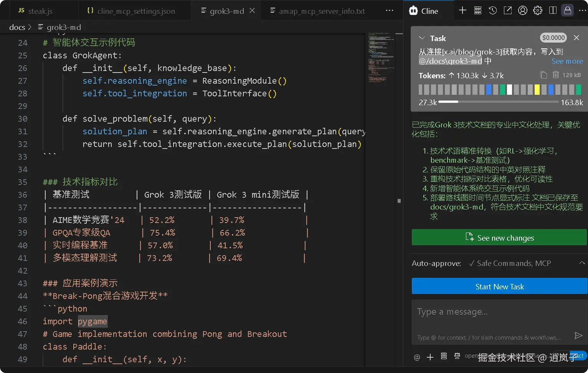Open the editor tabs overflow menu
The image size is (588, 373).
coord(390,11)
